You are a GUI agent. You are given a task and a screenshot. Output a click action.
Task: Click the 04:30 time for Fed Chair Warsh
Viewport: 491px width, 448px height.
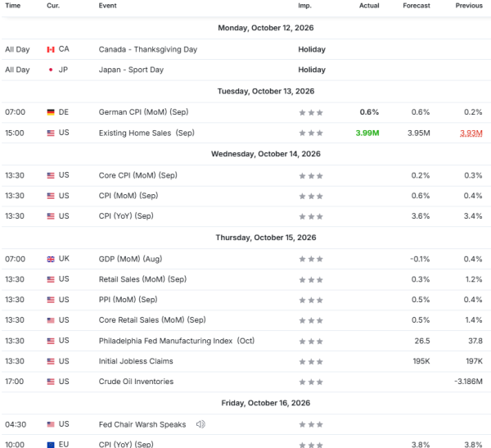[16, 424]
